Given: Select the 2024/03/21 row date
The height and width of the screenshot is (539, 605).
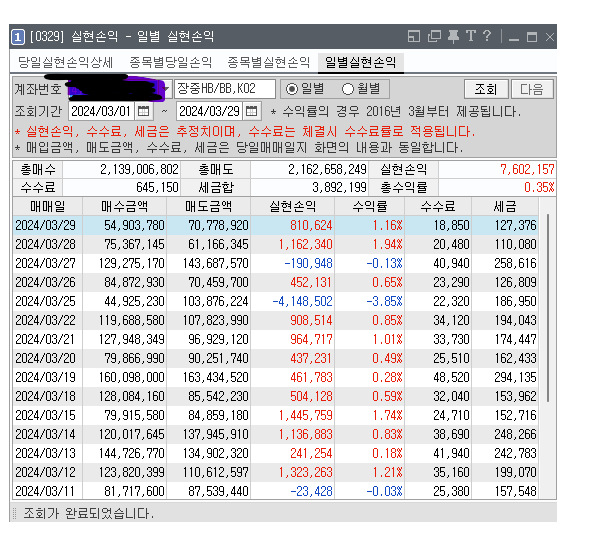Looking at the screenshot, I should coord(46,340).
